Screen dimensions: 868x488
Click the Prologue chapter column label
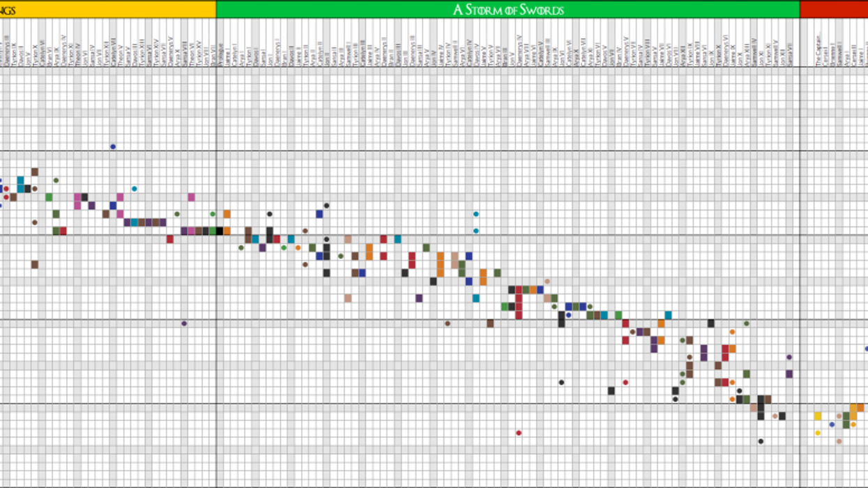[220, 57]
